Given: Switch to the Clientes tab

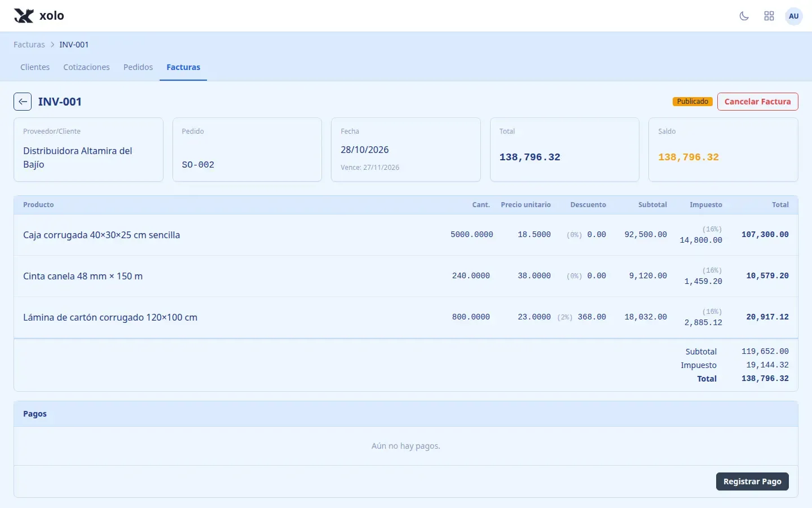Looking at the screenshot, I should pos(35,67).
